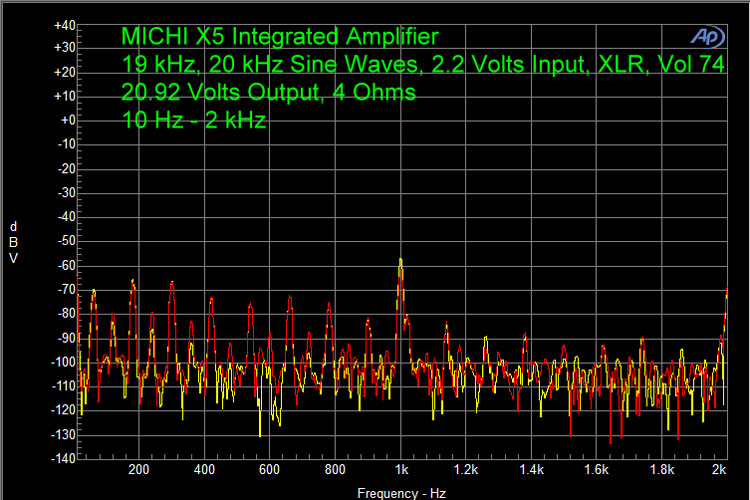
Task: Click the -60 label on dB axis
Action: (65, 265)
